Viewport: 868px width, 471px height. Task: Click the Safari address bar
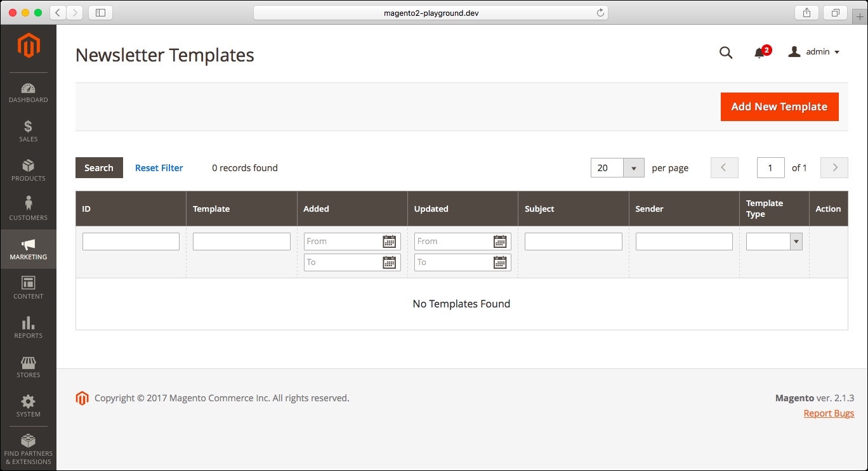click(x=430, y=13)
